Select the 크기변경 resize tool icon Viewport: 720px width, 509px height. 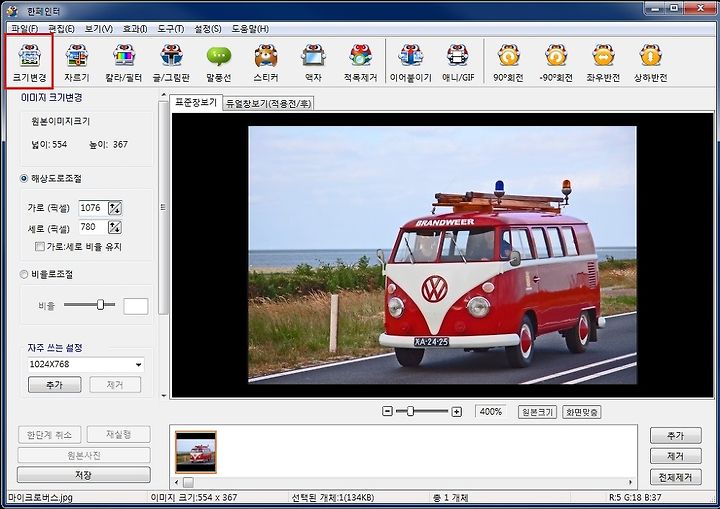[x=29, y=62]
